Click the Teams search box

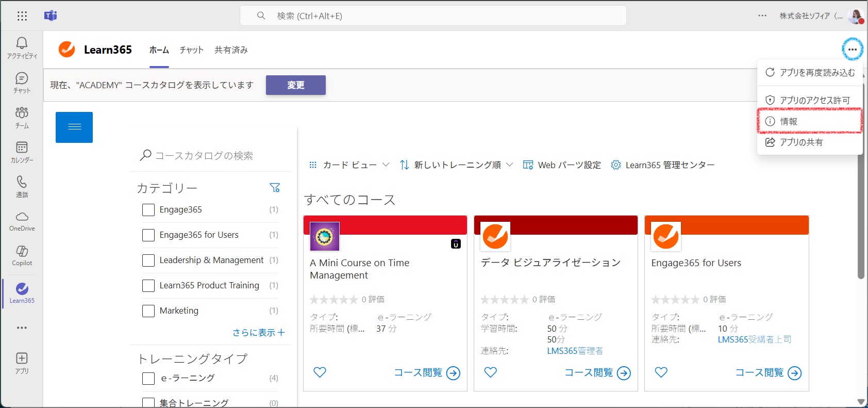click(433, 15)
